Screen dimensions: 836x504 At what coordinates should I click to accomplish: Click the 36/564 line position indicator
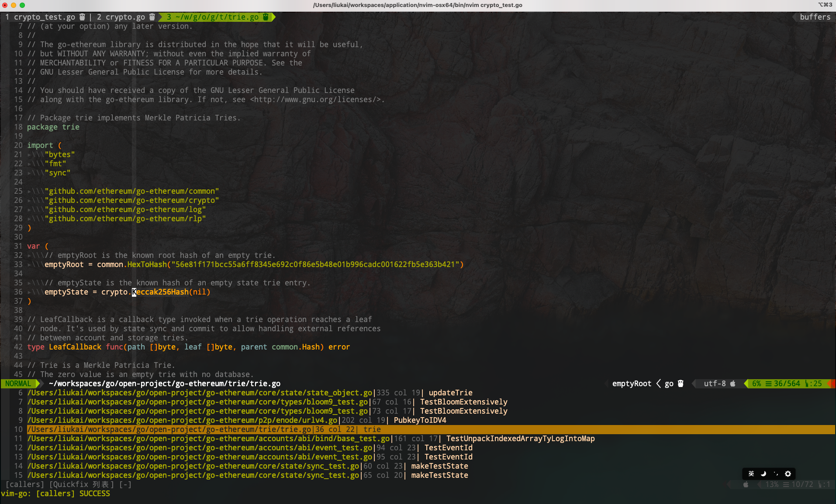coord(787,384)
